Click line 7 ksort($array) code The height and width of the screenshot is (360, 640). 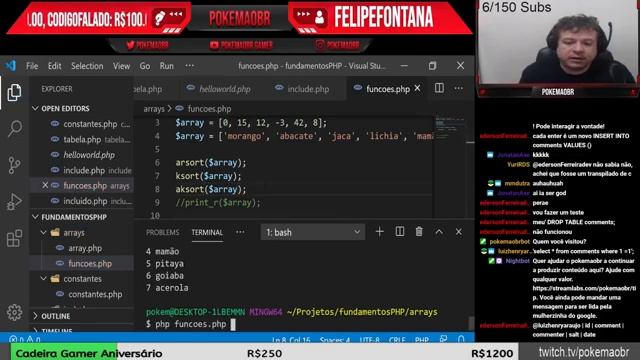coord(208,176)
